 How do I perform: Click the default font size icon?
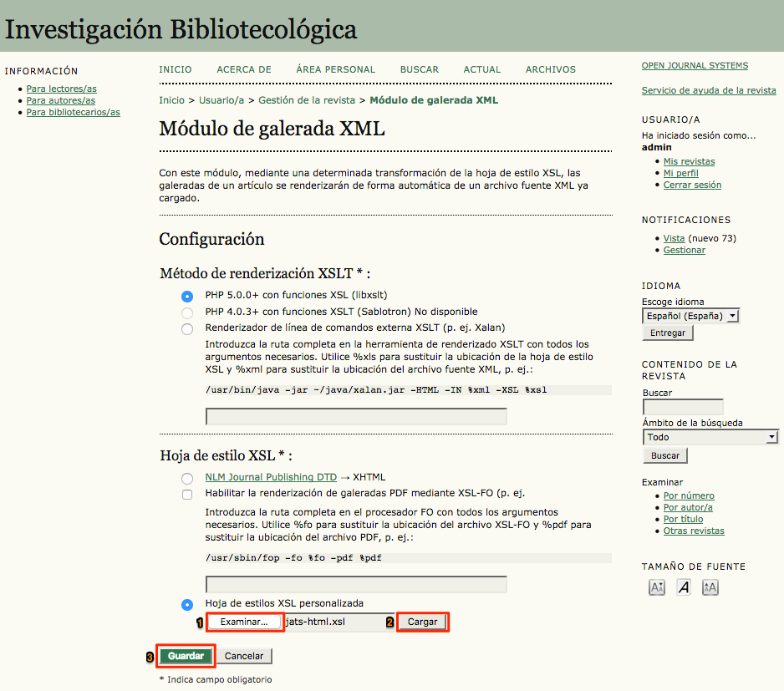point(683,587)
